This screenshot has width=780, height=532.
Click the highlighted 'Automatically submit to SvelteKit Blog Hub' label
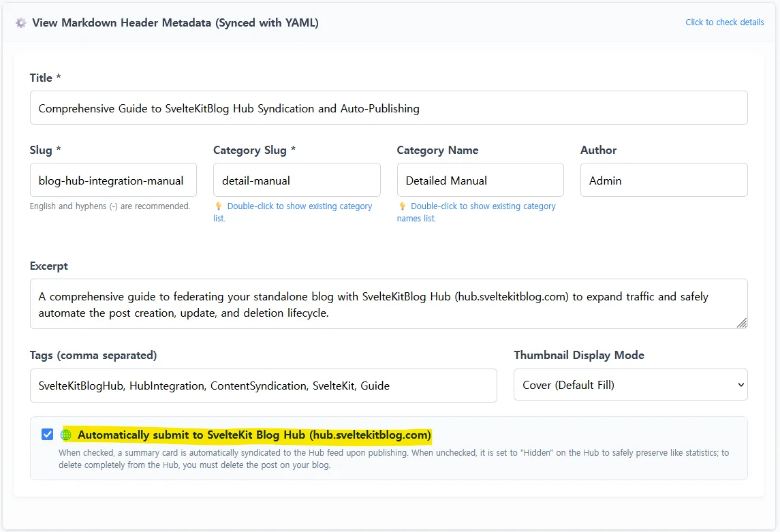coord(254,435)
